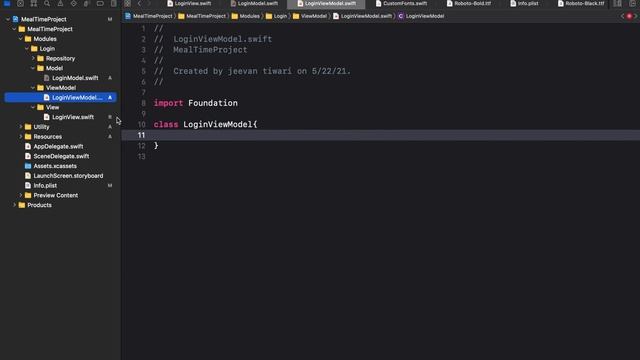Open the Report navigator icon

(x=113, y=3)
